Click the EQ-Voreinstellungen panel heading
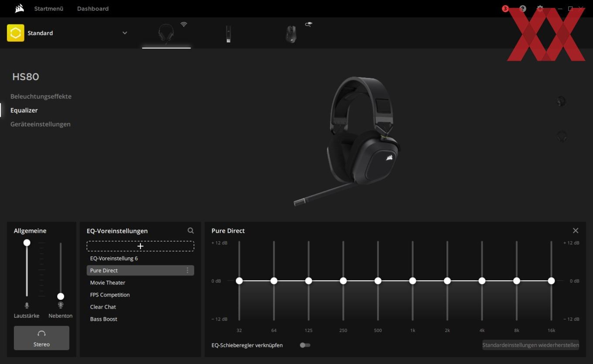The width and height of the screenshot is (593, 364). point(117,231)
